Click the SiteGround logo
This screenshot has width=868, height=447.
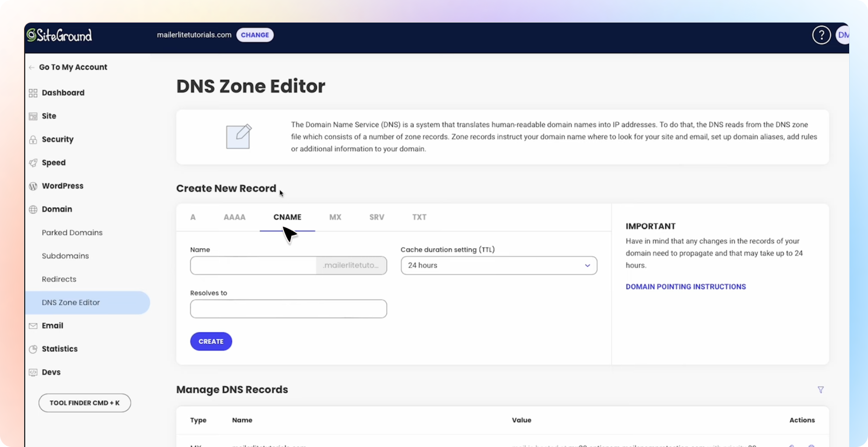click(60, 35)
